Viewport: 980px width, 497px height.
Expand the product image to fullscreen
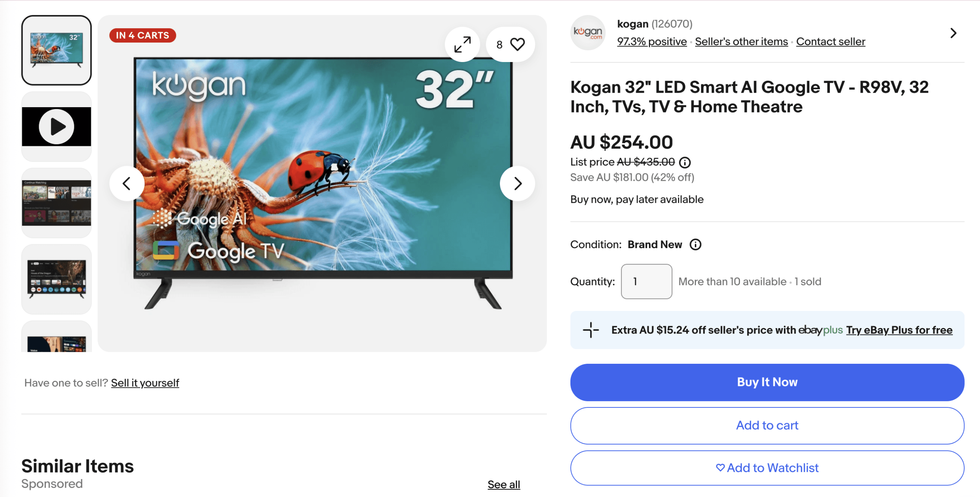(462, 44)
